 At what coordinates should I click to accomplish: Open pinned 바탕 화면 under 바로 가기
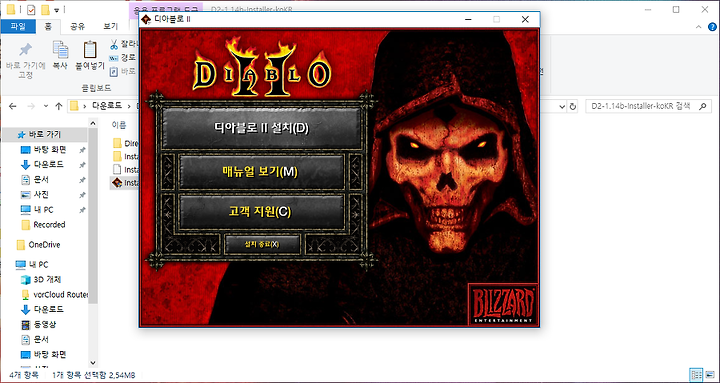click(50, 150)
